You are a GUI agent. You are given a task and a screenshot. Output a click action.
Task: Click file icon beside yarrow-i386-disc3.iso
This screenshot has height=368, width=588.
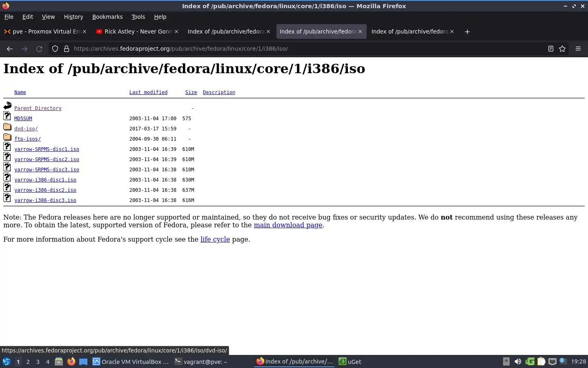[7, 198]
